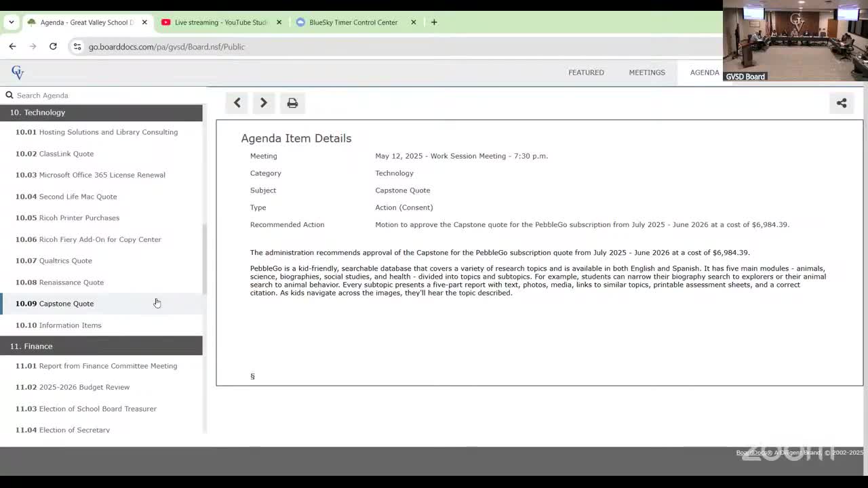Open 10.04 Second Life Mac Quote
This screenshot has width=868, height=488.
101,197
